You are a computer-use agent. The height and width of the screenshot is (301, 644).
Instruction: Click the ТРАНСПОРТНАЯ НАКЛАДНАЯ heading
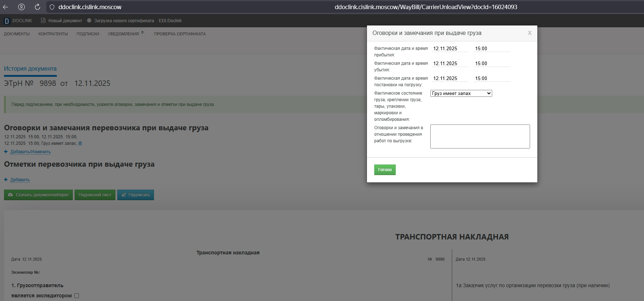coord(452,237)
